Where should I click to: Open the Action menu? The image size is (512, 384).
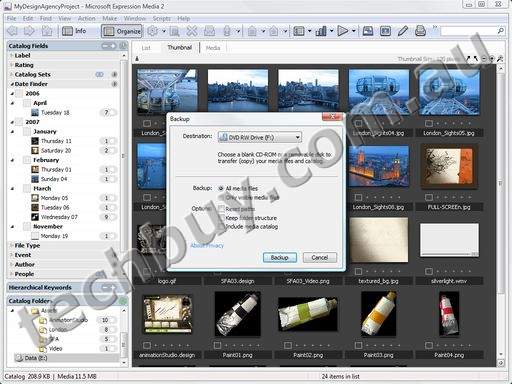tap(87, 19)
